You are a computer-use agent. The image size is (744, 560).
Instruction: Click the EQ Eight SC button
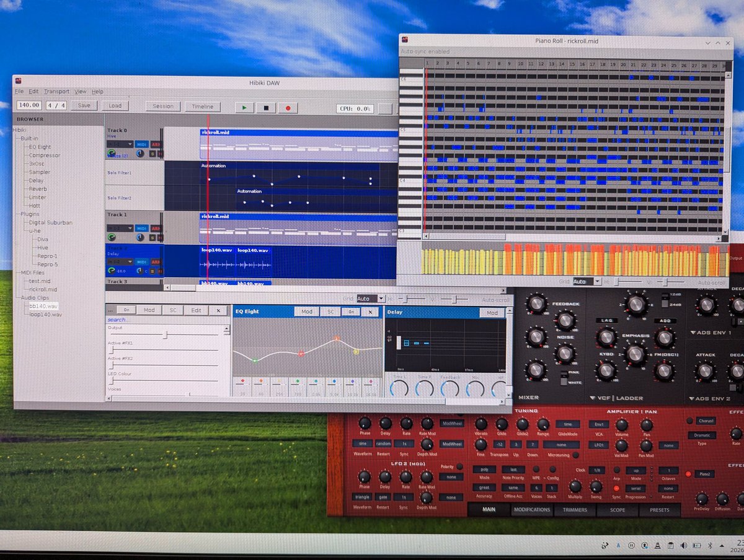330,312
